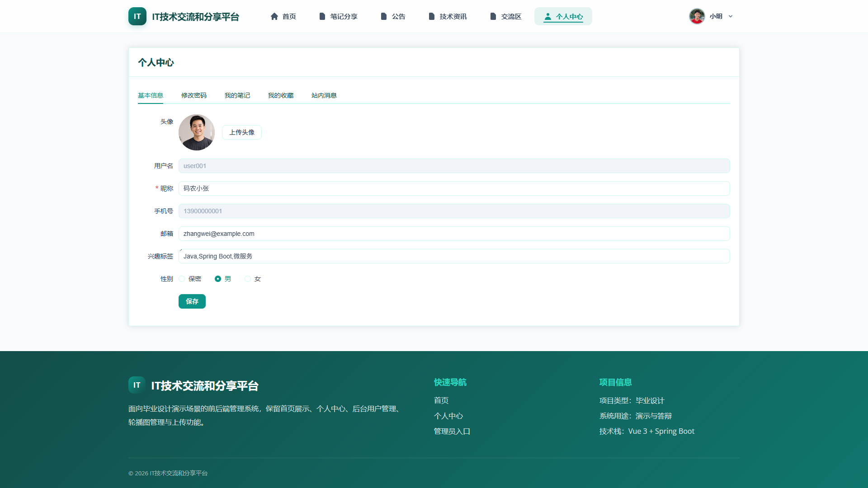
Task: Focus the 兴趣标签 input field
Action: (x=454, y=256)
